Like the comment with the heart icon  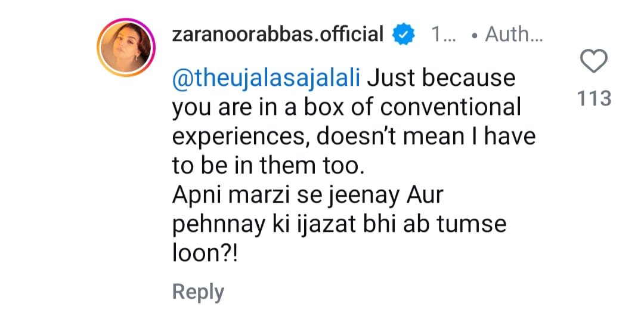tap(593, 62)
